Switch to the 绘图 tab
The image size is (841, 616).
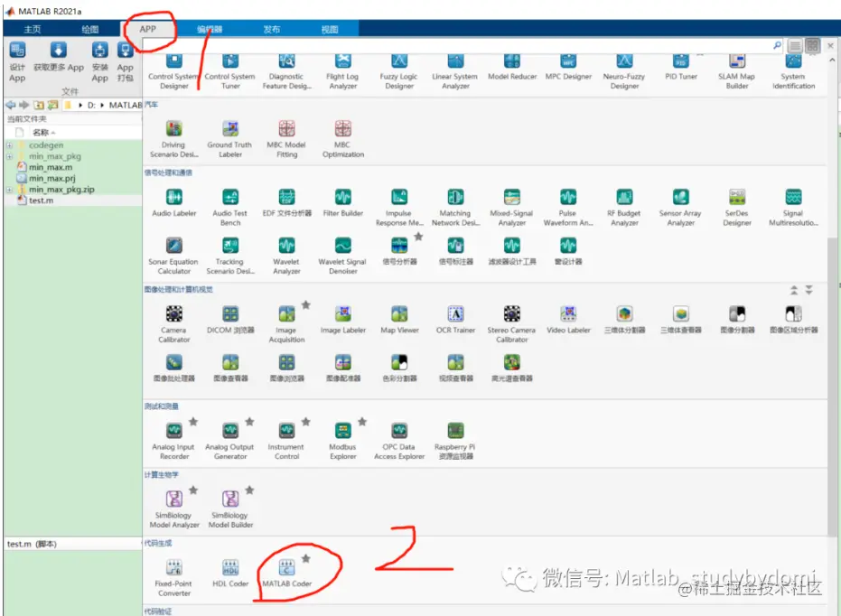(90, 29)
